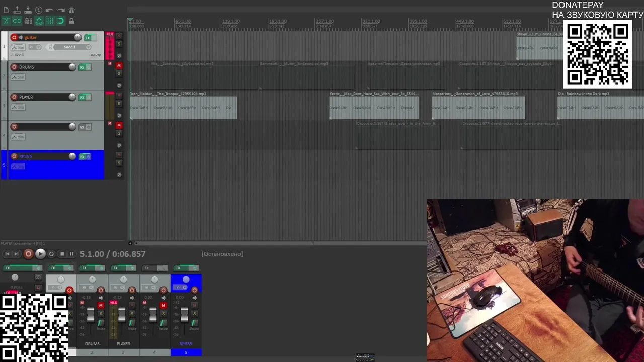Click the DRUMS mixer volume fader
Image resolution: width=644 pixels, height=362 pixels.
[91, 315]
